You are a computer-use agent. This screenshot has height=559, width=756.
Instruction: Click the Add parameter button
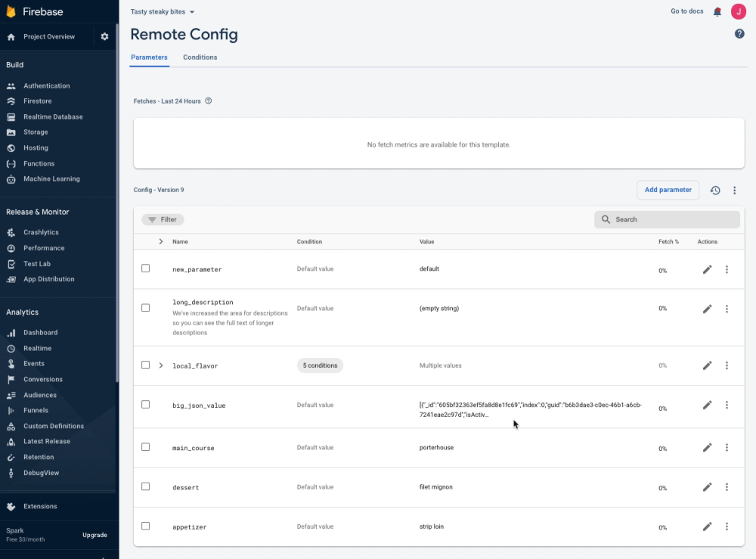click(x=668, y=190)
